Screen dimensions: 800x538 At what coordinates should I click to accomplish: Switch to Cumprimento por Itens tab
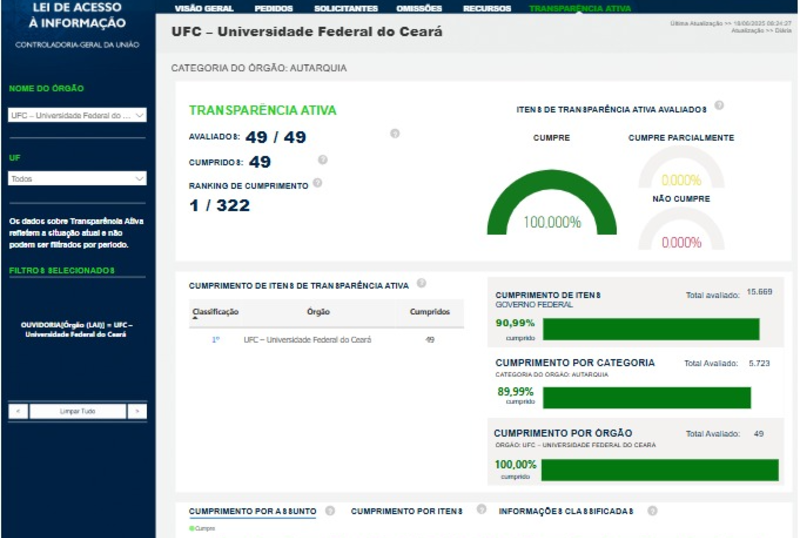click(407, 511)
